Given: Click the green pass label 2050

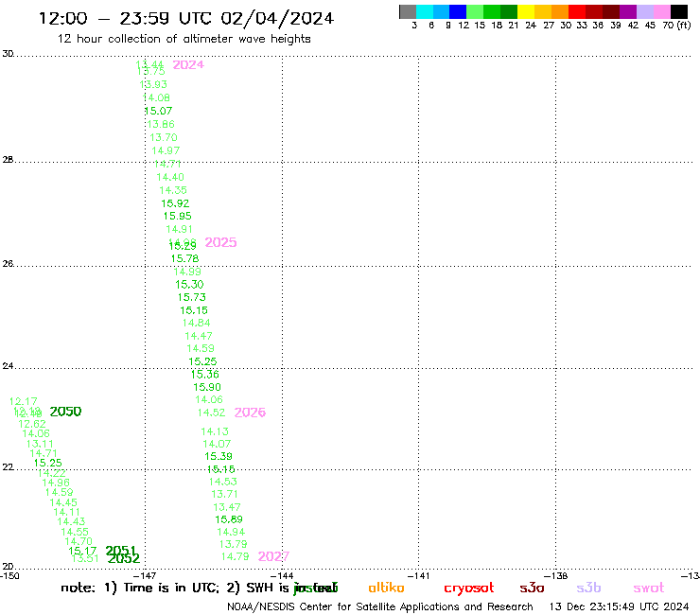Looking at the screenshot, I should click(x=65, y=412).
